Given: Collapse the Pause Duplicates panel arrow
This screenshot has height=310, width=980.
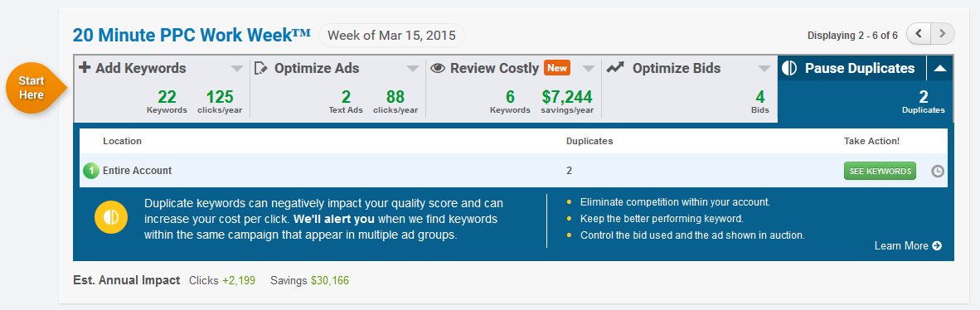Looking at the screenshot, I should [940, 68].
